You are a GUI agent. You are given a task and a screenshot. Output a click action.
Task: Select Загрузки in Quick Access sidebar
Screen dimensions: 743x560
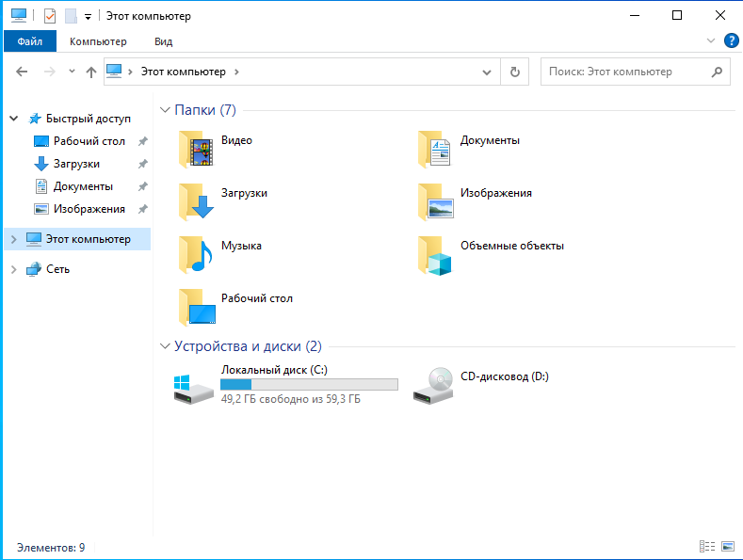[76, 164]
